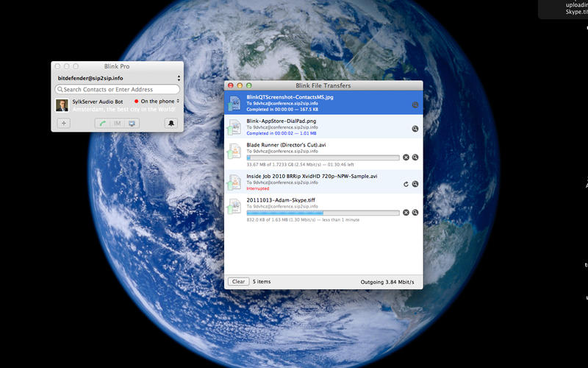588x368 pixels.
Task: Select SylkServer Audio Bot contact name
Action: 98,102
